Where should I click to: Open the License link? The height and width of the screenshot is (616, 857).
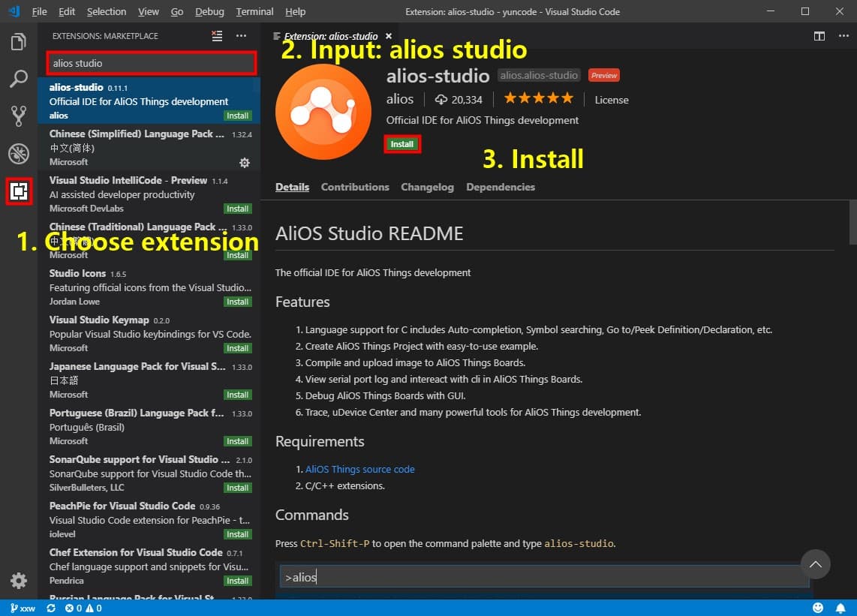[612, 100]
